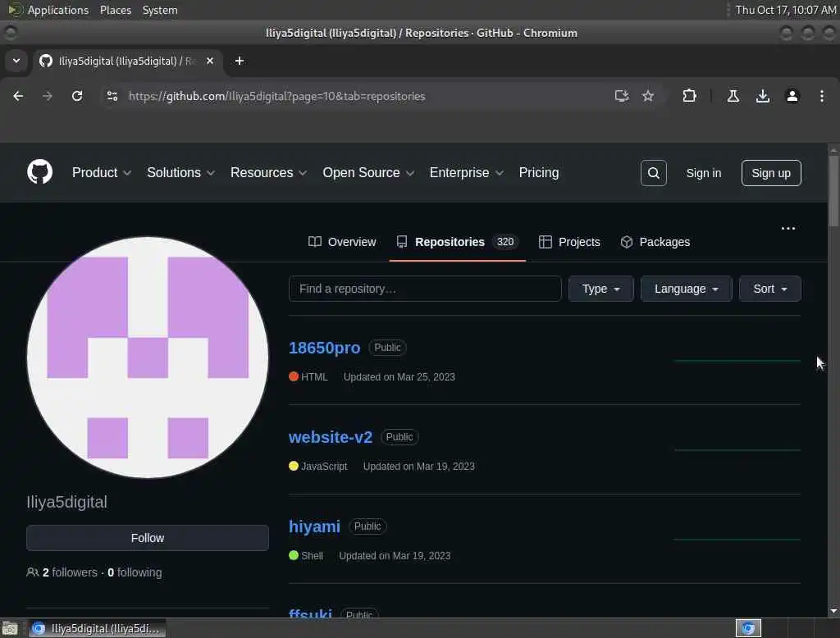Open the Sort dropdown

click(x=769, y=289)
